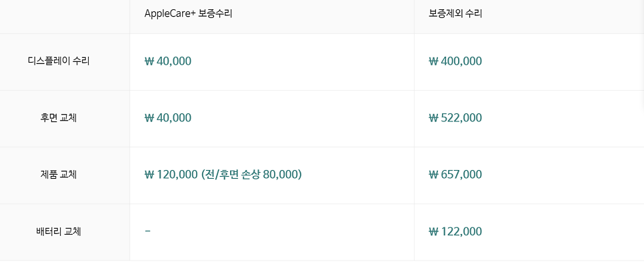644x262 pixels.
Task: Click the 보증제외 수리 column header
Action: (x=455, y=13)
